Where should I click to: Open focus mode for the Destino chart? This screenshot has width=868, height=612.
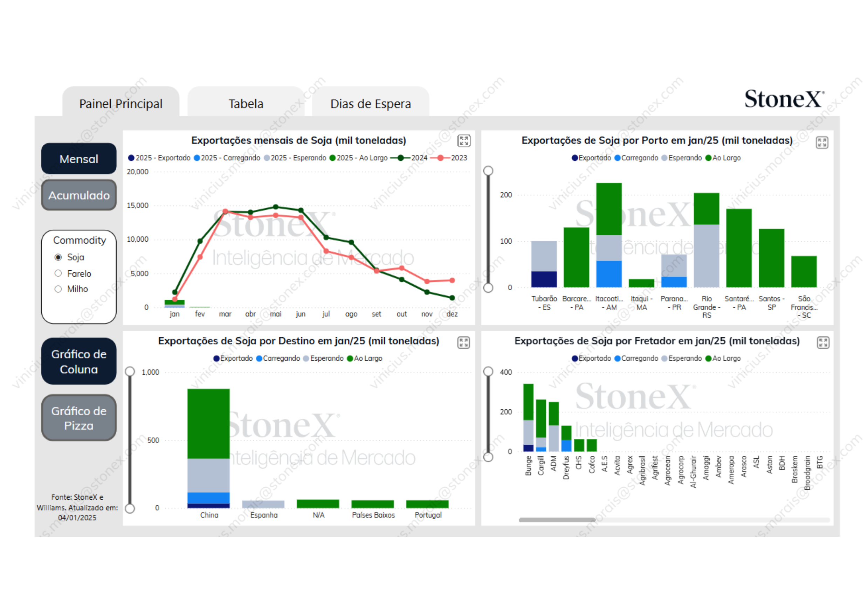click(x=463, y=343)
